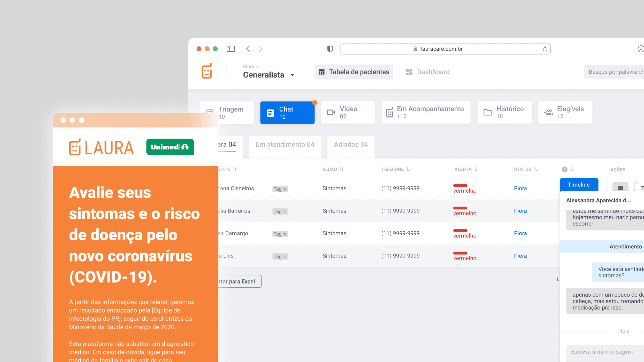Click the Timeline button
The height and width of the screenshot is (362, 644).
(579, 185)
